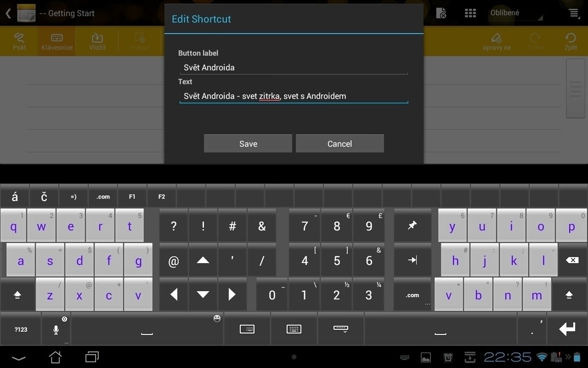Tap the .com key beside number 3

click(413, 294)
